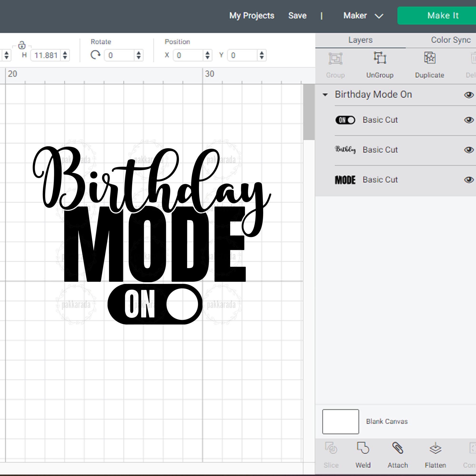This screenshot has height=476, width=476.
Task: Click Save
Action: tap(297, 15)
